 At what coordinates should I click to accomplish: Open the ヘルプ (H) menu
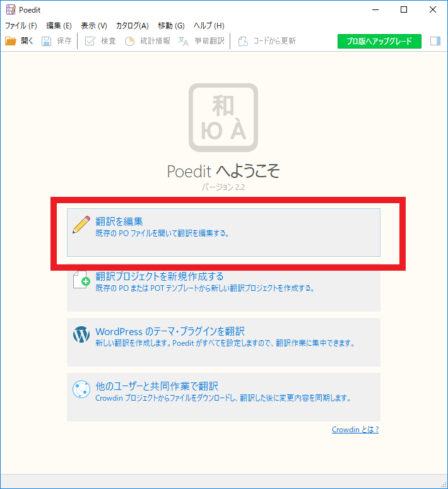[x=209, y=26]
